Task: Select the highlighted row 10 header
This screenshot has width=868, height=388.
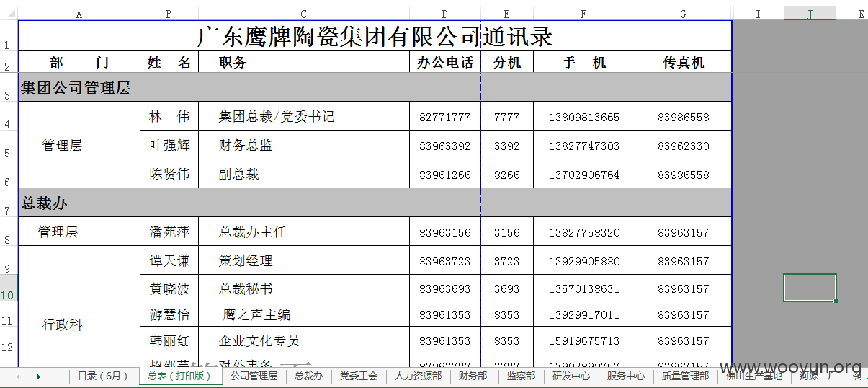Action: coord(9,288)
